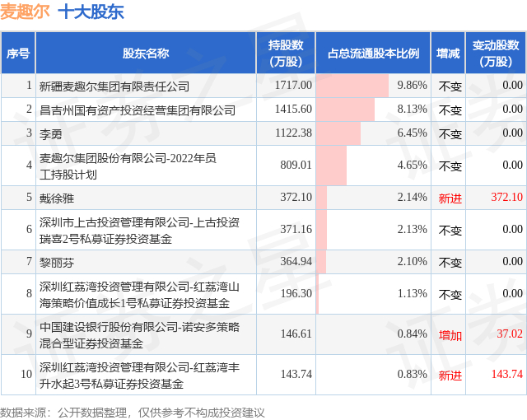Viewport: 527px width, 420px height.
Task: Click the 2.14% percentage value
Action: (x=412, y=197)
